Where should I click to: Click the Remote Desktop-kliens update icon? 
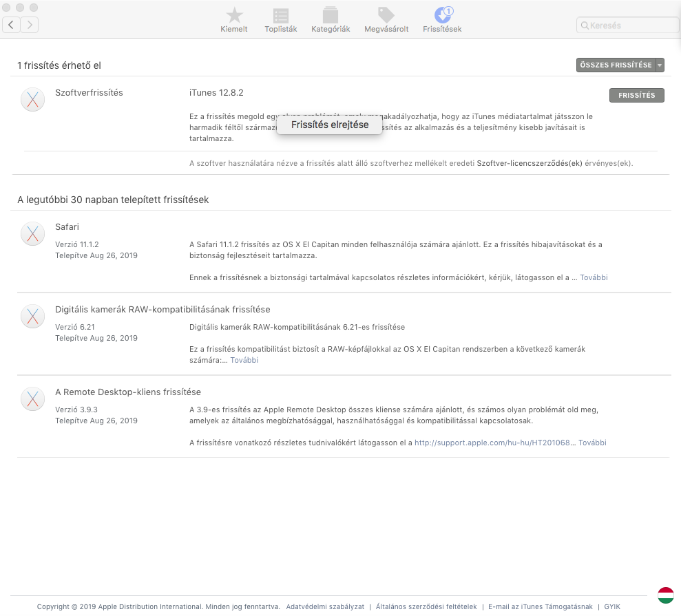[32, 399]
